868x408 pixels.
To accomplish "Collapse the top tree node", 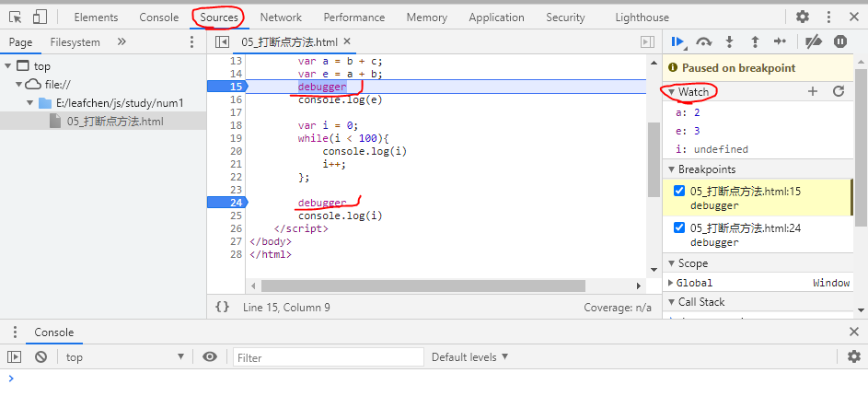I will tap(7, 66).
